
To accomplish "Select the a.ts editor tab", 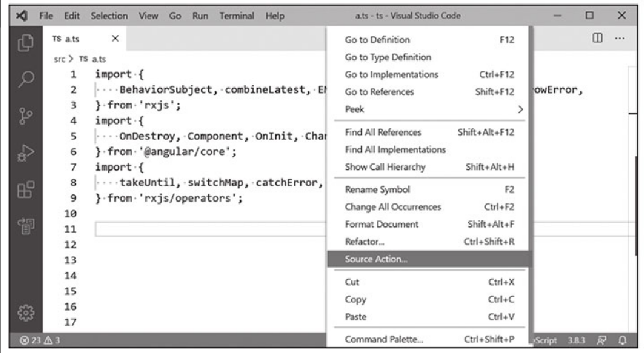I will pos(84,38).
